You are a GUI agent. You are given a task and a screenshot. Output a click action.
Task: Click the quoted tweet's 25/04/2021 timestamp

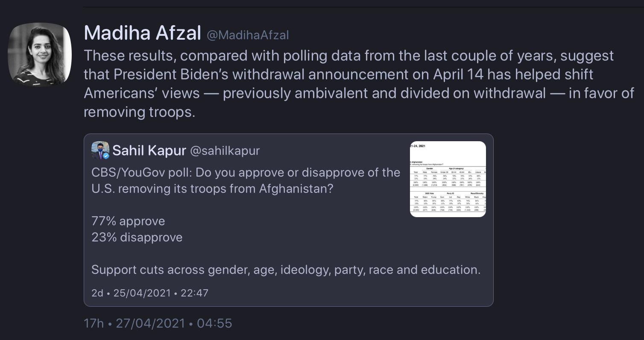pyautogui.click(x=150, y=293)
